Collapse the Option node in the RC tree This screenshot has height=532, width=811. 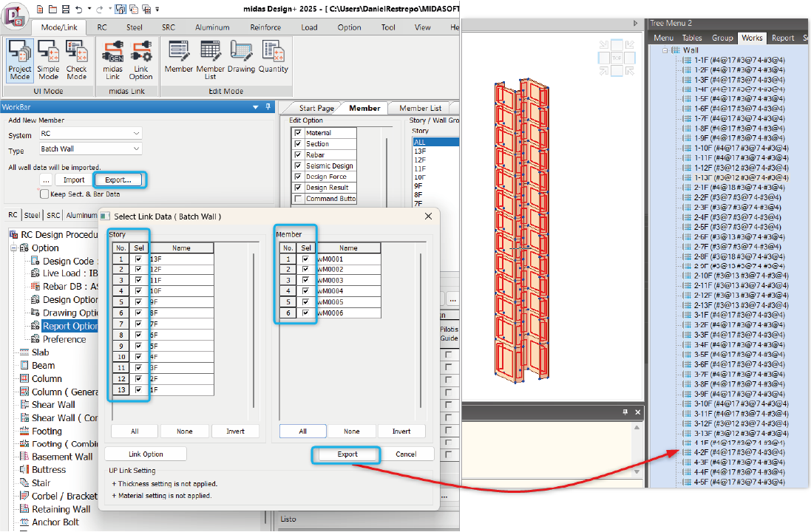[x=14, y=248]
